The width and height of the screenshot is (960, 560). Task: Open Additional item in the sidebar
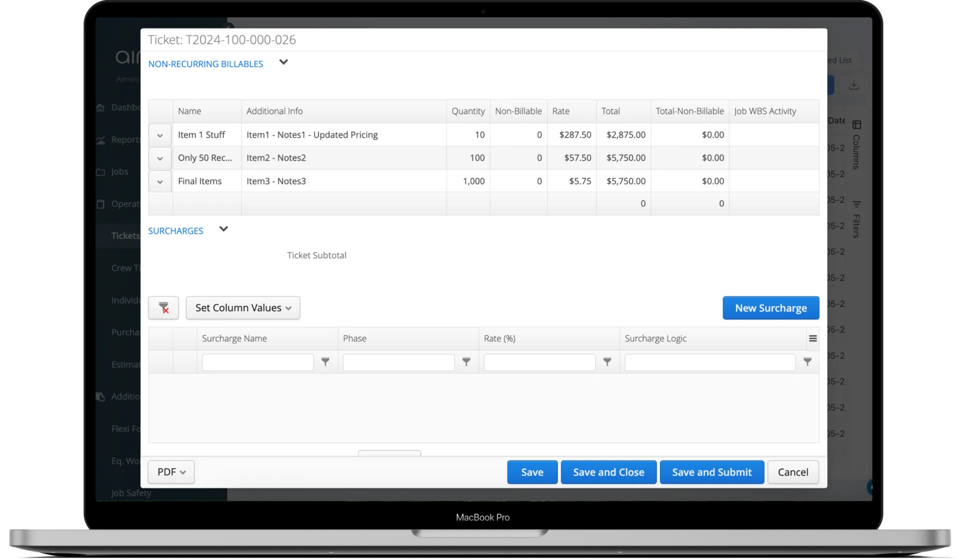[x=119, y=397]
